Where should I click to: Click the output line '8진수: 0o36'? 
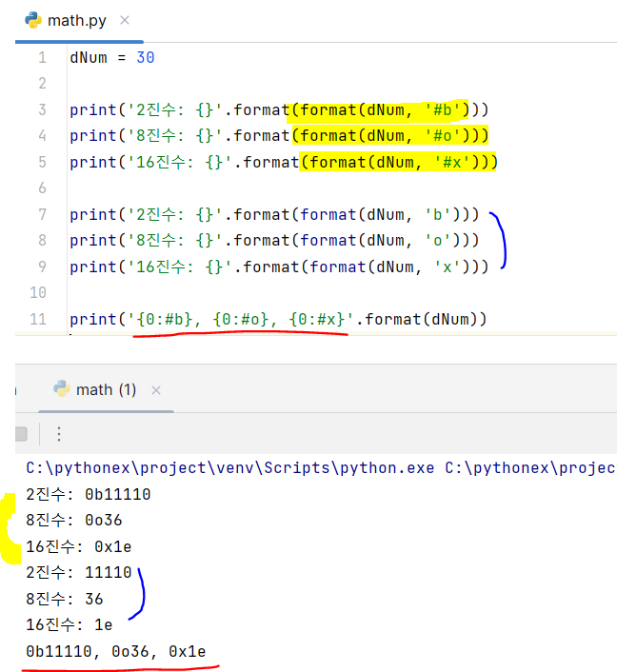(74, 521)
